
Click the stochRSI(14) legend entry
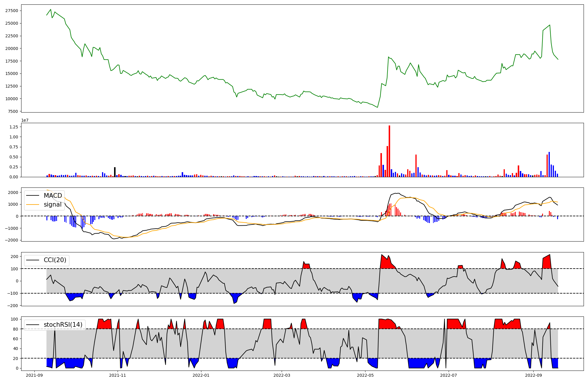[x=63, y=325]
